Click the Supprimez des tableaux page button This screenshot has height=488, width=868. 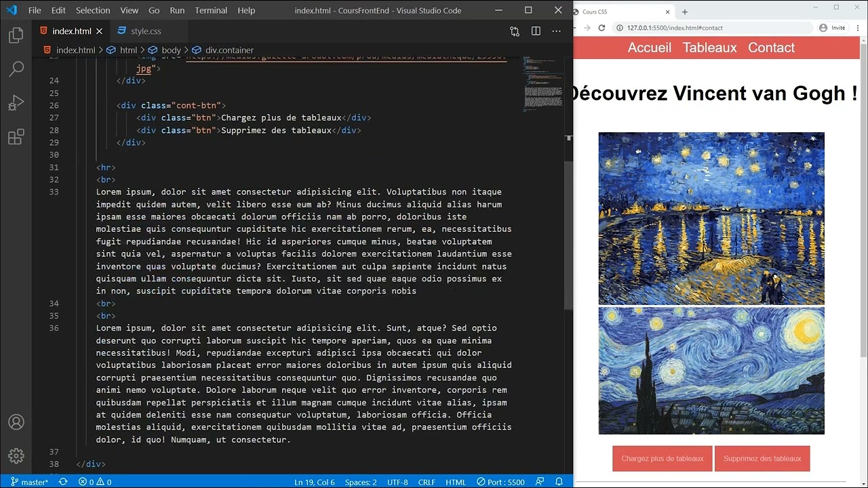(x=762, y=459)
